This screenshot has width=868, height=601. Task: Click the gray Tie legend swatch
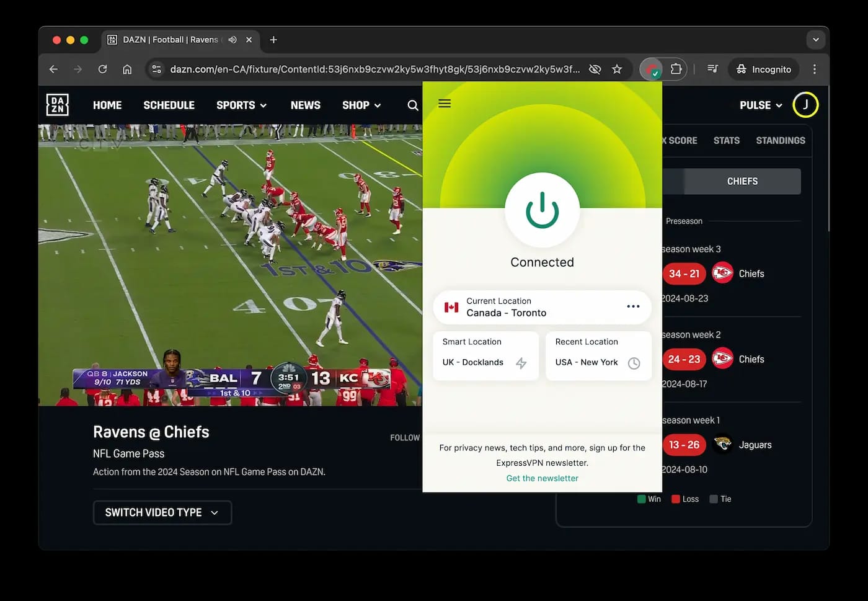coord(714,499)
